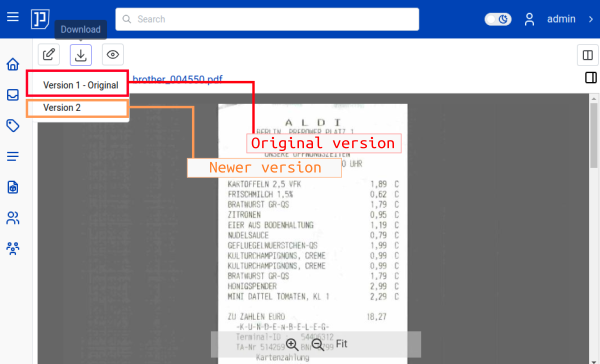600x364 pixels.
Task: Toggle the dark mode switch
Action: [x=497, y=19]
